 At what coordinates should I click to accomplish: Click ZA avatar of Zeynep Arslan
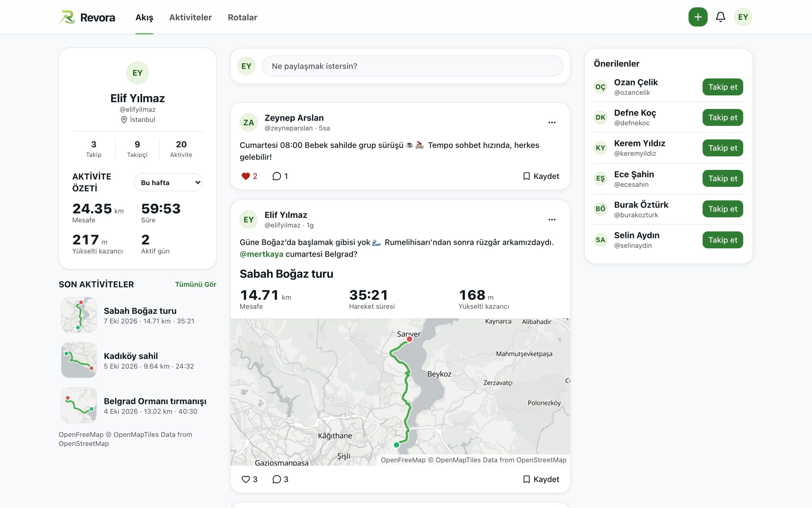click(x=248, y=123)
